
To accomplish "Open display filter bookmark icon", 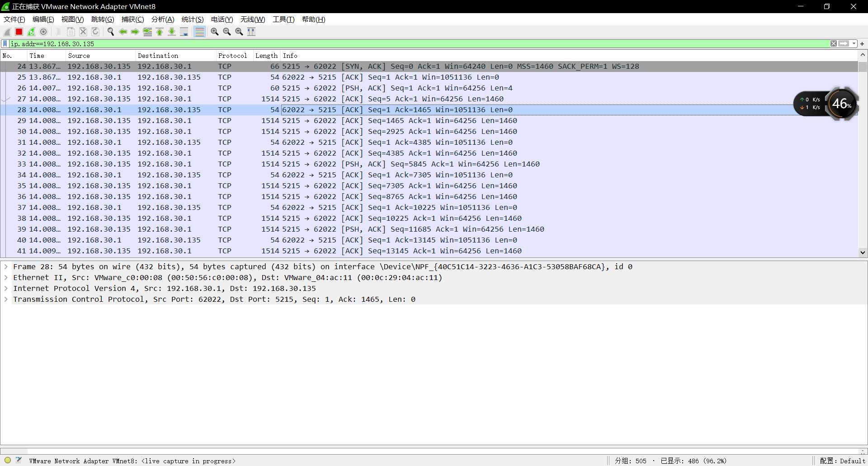I will pyautogui.click(x=5, y=44).
